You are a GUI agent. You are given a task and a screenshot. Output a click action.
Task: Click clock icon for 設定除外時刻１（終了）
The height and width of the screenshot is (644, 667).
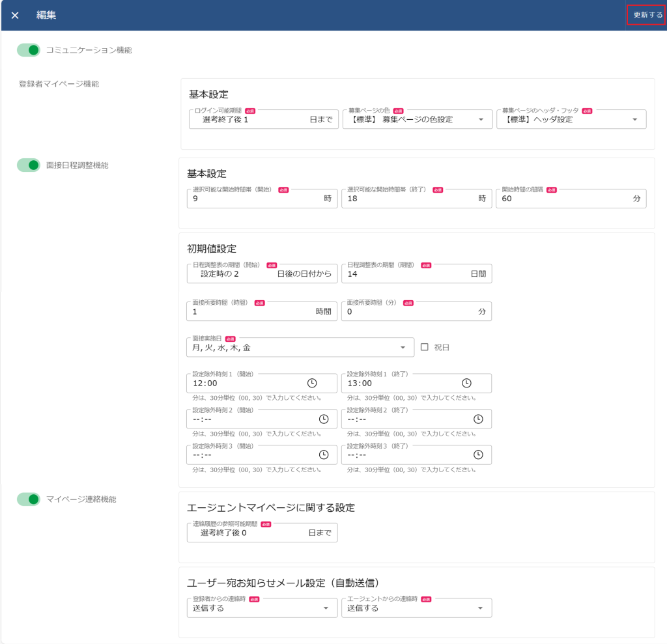coord(466,384)
